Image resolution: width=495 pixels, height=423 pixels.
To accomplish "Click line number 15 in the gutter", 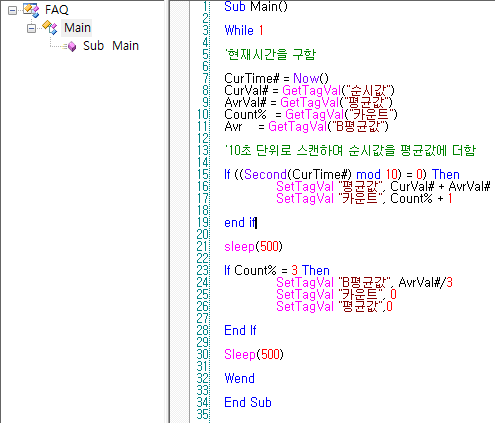I will pos(203,174).
